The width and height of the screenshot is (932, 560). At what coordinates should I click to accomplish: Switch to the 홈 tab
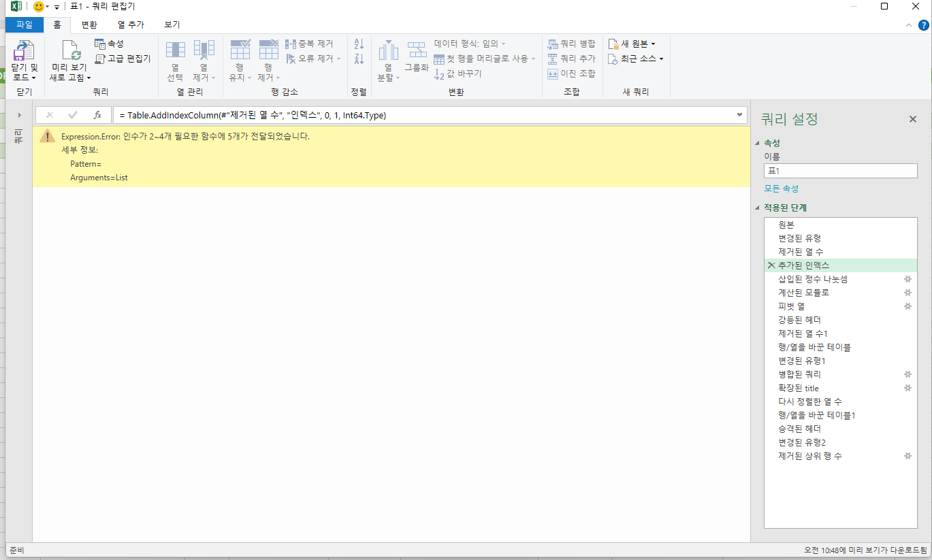pos(57,24)
